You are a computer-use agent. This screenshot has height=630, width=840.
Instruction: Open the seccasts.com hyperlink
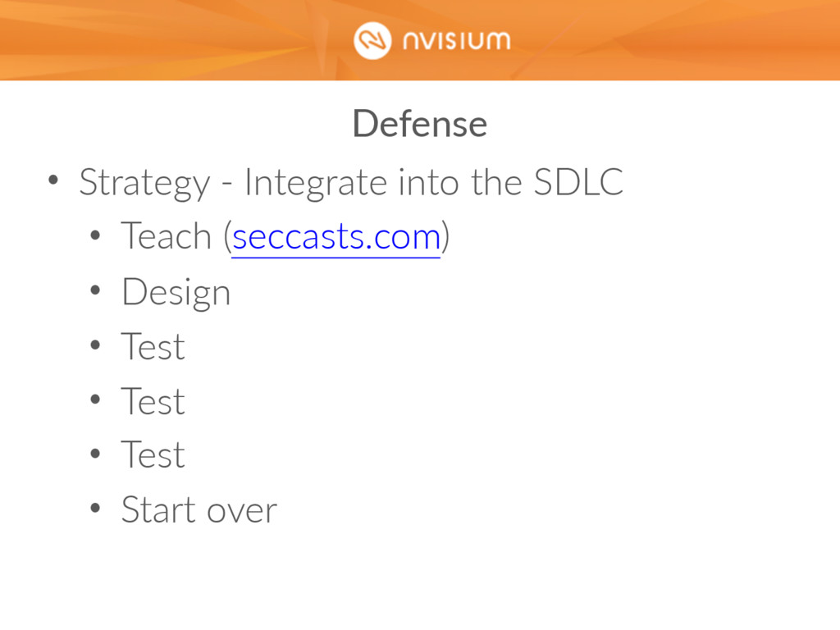(x=336, y=237)
